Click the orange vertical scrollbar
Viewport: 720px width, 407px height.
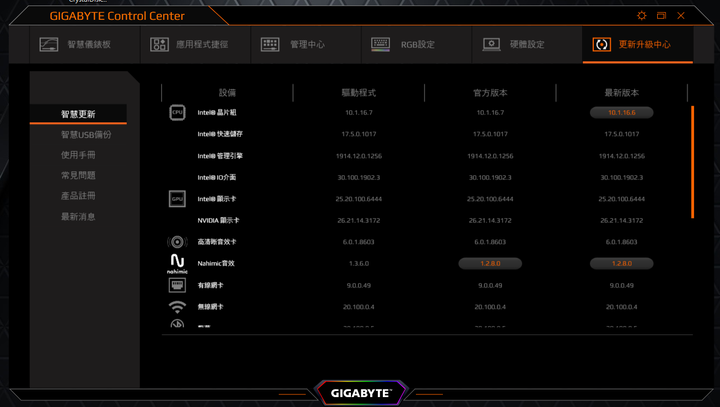click(692, 162)
